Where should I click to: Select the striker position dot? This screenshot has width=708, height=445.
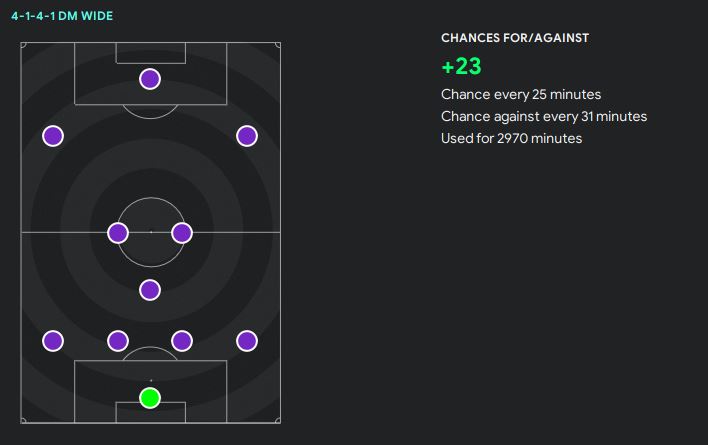point(150,78)
